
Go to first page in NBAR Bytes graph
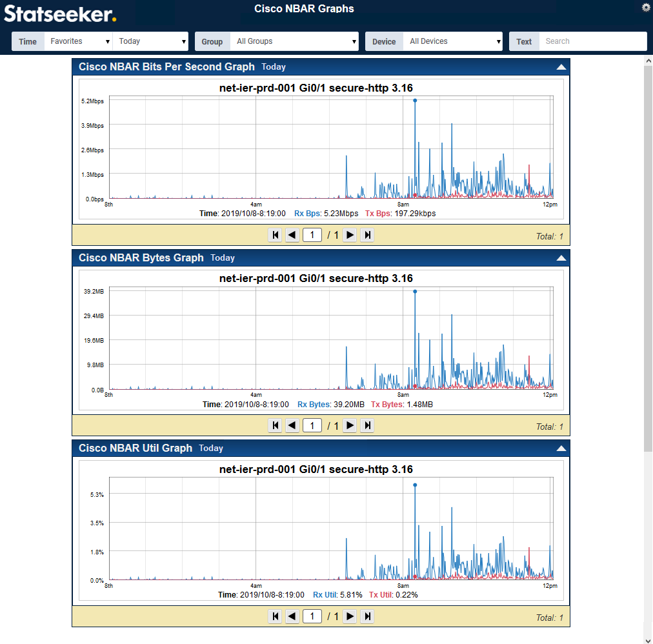click(x=276, y=425)
